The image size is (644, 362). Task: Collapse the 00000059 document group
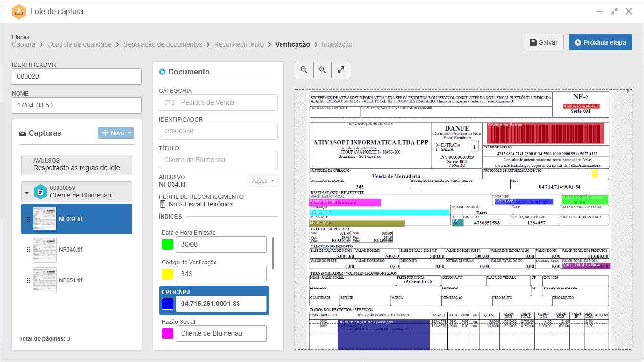point(27,193)
